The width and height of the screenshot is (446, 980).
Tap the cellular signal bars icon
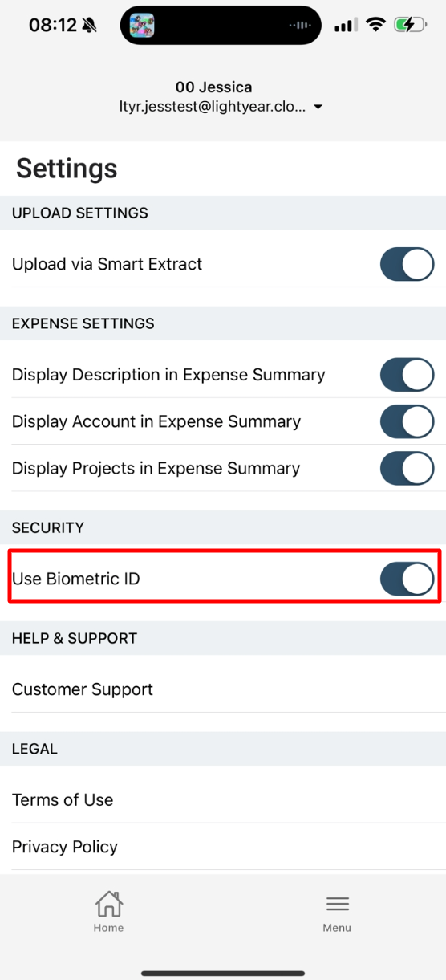pos(346,26)
